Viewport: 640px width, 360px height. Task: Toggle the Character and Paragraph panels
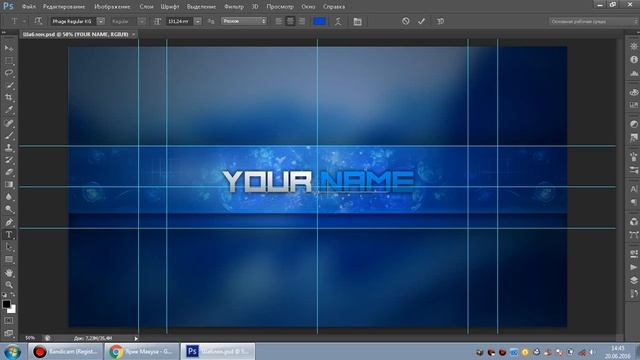point(358,21)
